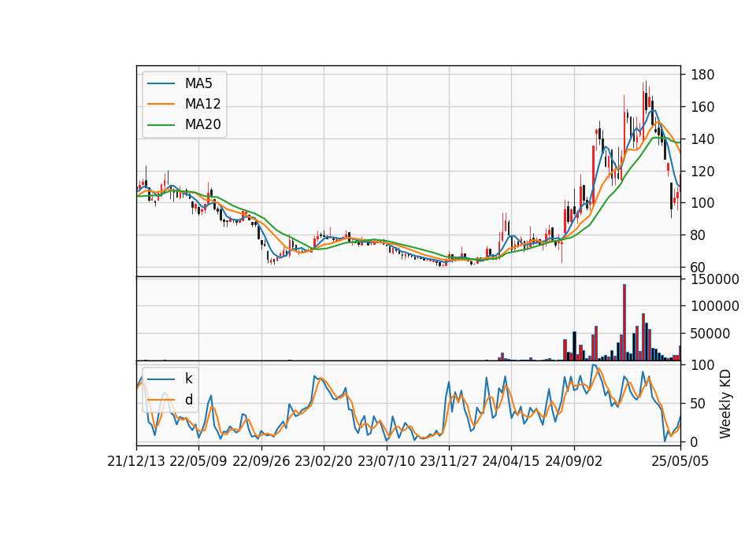Click the 25/05/05 date tick label

680,461
